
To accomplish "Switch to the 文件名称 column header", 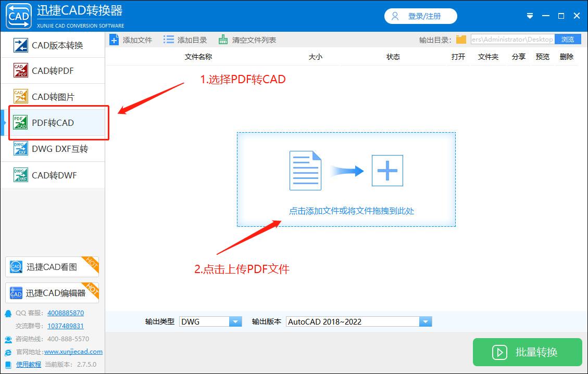I will click(x=198, y=57).
